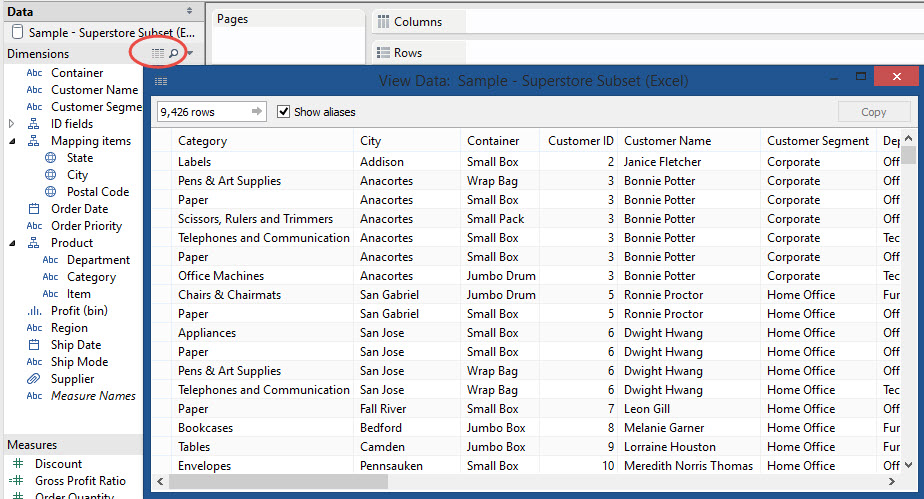The image size is (924, 499).
Task: Click the paperclip icon next to Supplier
Action: click(34, 379)
